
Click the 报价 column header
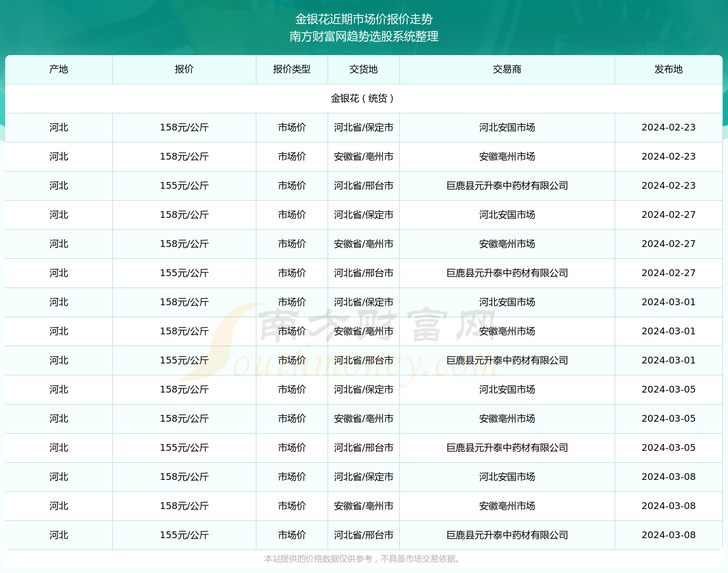tap(184, 69)
